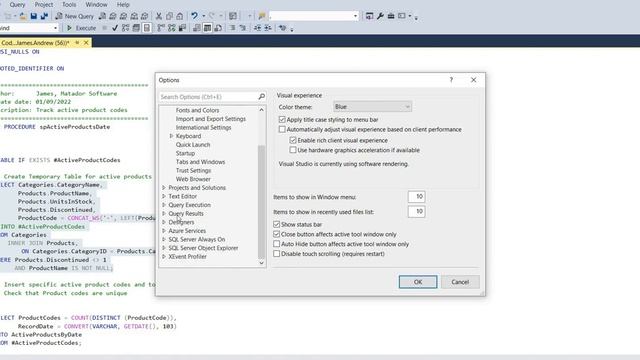Open the Window menu
The height and width of the screenshot is (360, 640).
pos(96,4)
